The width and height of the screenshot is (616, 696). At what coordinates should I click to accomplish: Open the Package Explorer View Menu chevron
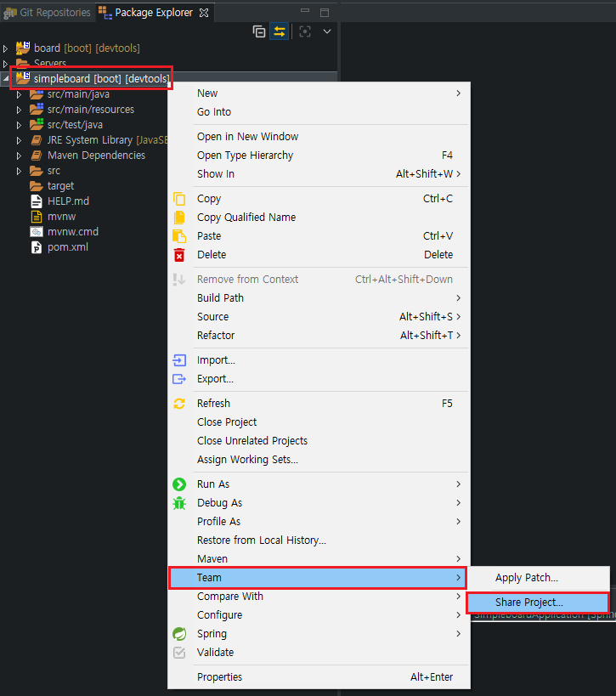(x=327, y=31)
